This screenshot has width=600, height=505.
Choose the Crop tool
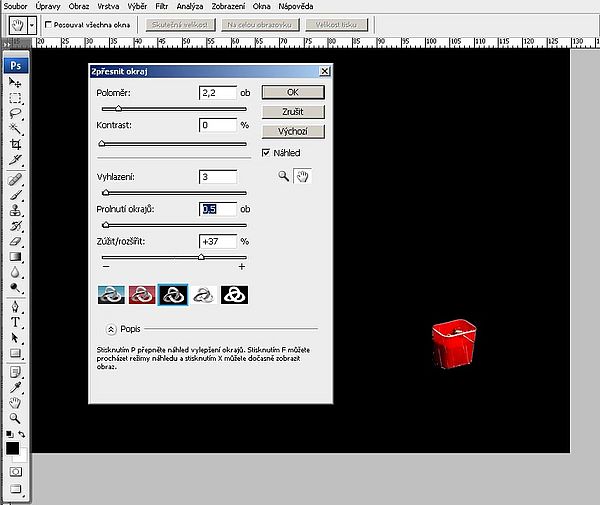click(16, 144)
